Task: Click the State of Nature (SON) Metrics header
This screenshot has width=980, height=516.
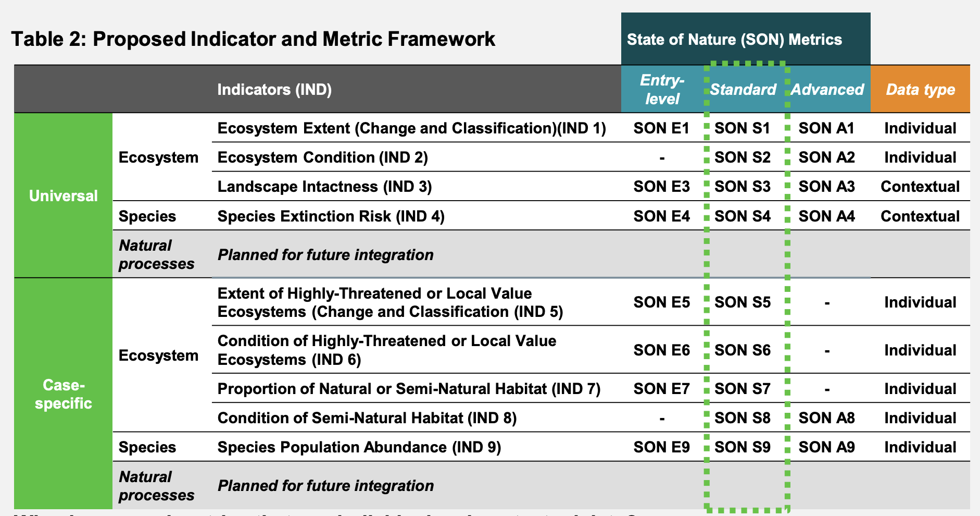Action: [734, 40]
